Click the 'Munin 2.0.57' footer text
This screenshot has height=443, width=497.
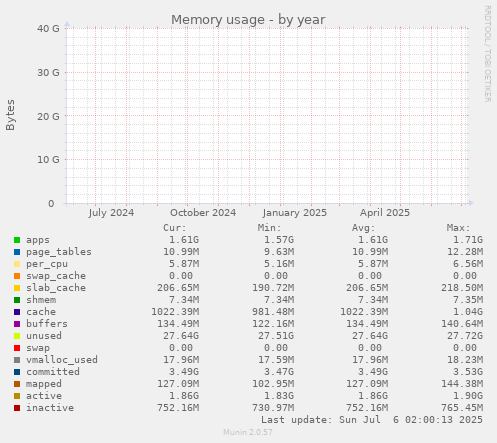[248, 432]
